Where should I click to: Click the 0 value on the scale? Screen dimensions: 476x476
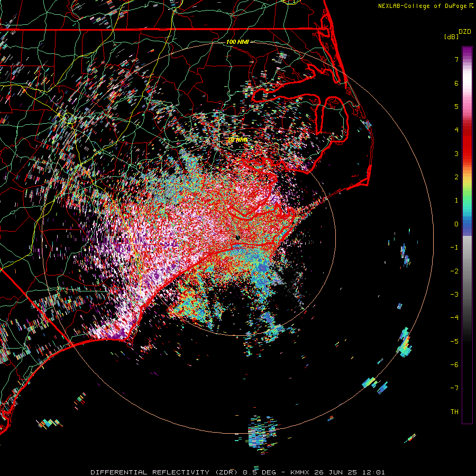(456, 224)
